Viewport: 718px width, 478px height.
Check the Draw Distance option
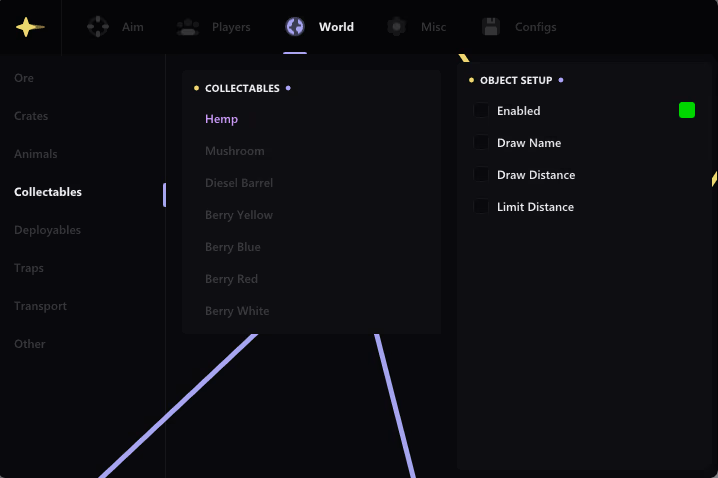pos(481,174)
